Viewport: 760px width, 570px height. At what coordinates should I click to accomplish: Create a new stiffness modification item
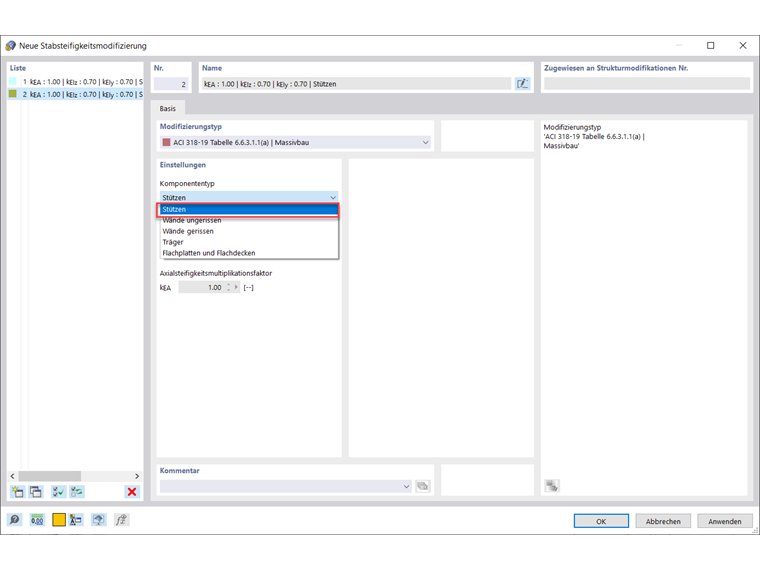coord(17,492)
